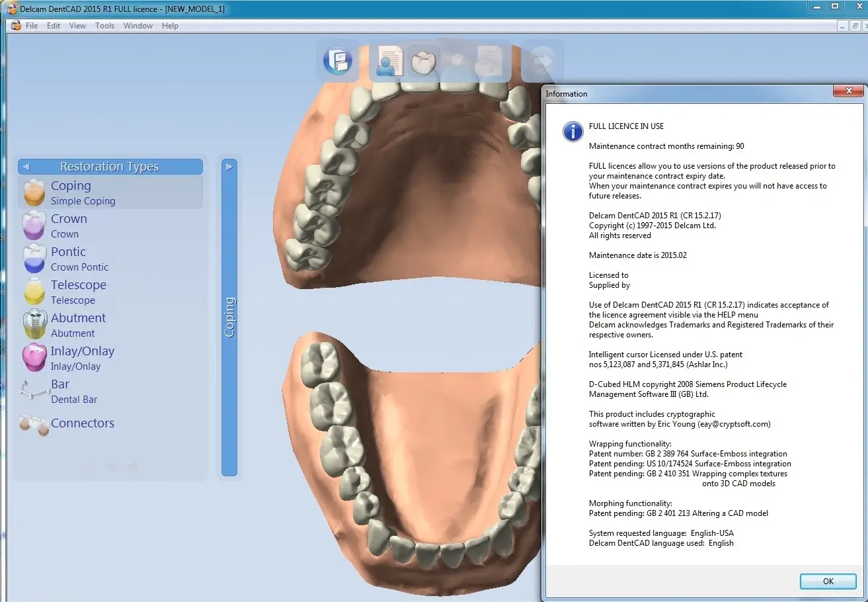Minimize the inner document window
This screenshot has width=868, height=602.
tap(842, 26)
